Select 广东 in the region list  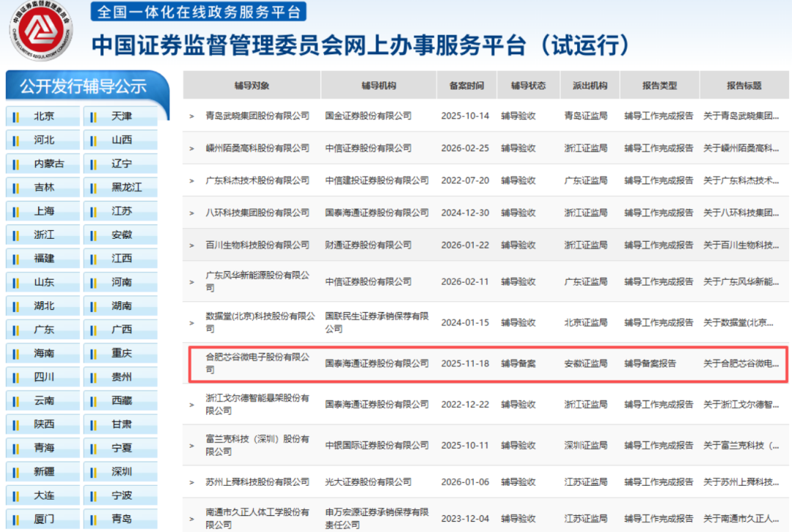point(43,330)
